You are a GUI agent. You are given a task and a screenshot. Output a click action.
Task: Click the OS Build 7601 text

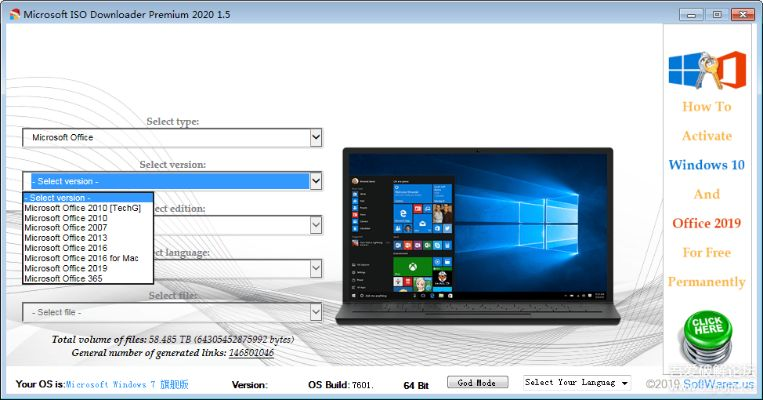click(x=341, y=385)
